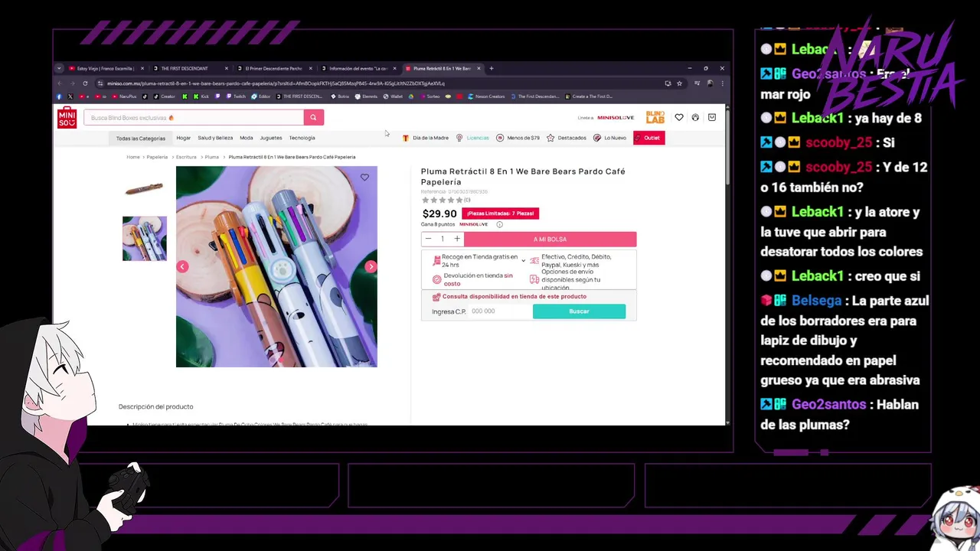Image resolution: width=980 pixels, height=551 pixels.
Task: Close the Pluma Retráctil browser tab
Action: (x=479, y=68)
